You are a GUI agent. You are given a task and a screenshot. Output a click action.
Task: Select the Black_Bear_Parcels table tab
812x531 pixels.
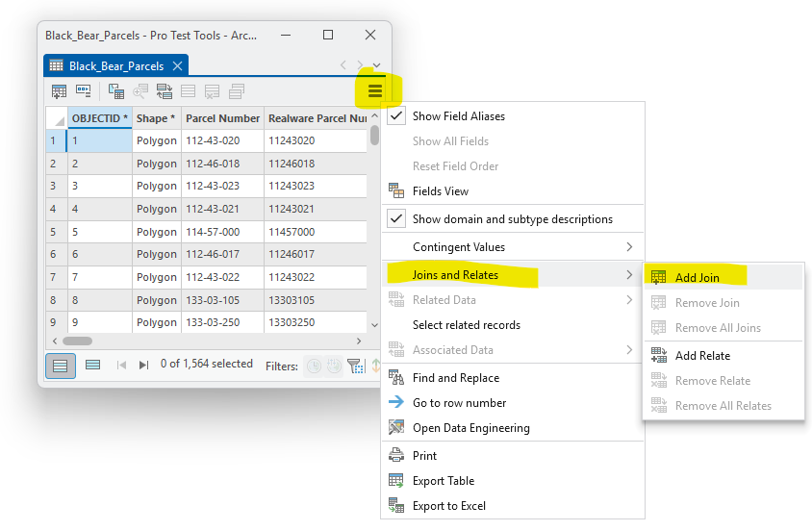pyautogui.click(x=116, y=65)
